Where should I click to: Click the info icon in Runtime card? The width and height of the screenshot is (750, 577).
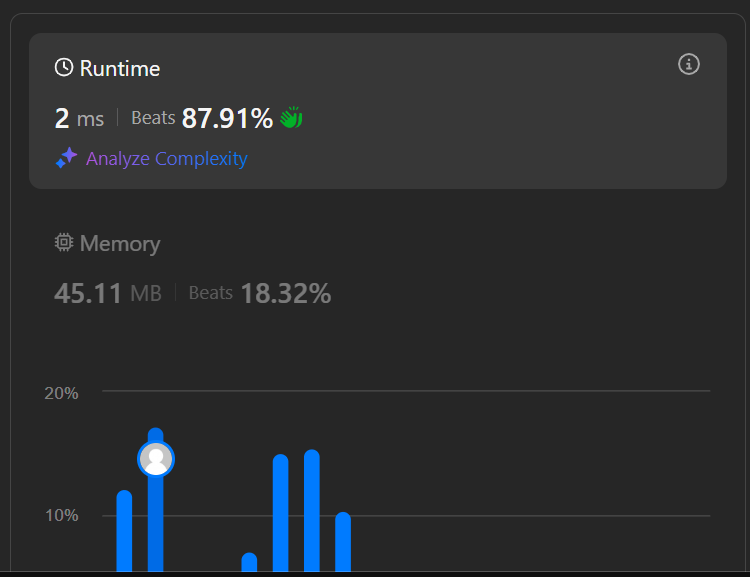(689, 64)
